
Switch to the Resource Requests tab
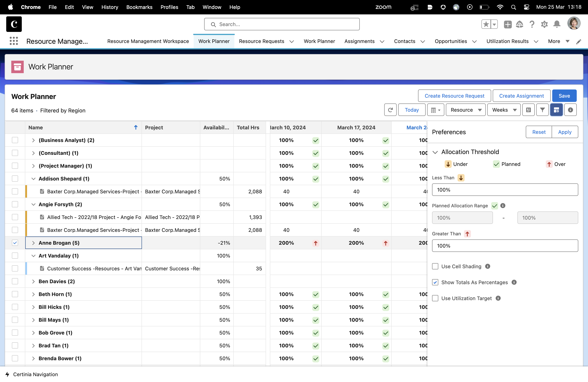pyautogui.click(x=262, y=41)
